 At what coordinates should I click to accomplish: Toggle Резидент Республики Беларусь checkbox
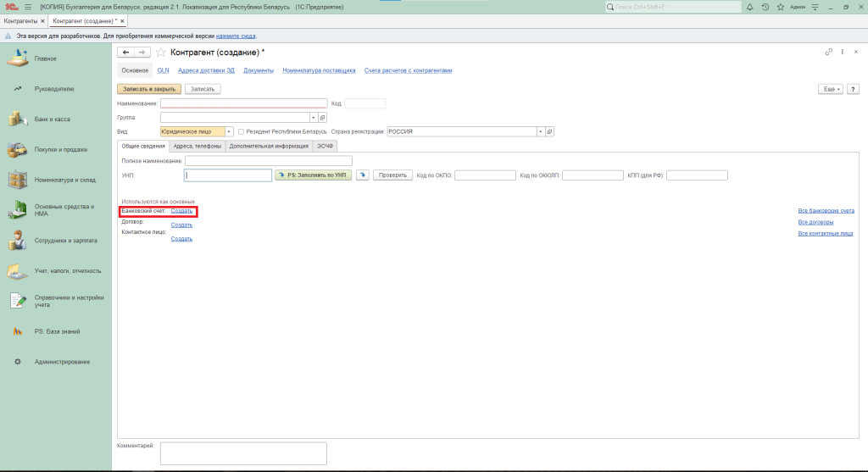(x=242, y=132)
